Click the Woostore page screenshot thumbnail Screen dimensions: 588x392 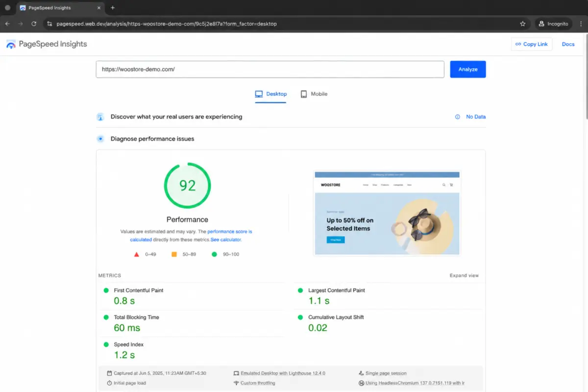click(387, 213)
